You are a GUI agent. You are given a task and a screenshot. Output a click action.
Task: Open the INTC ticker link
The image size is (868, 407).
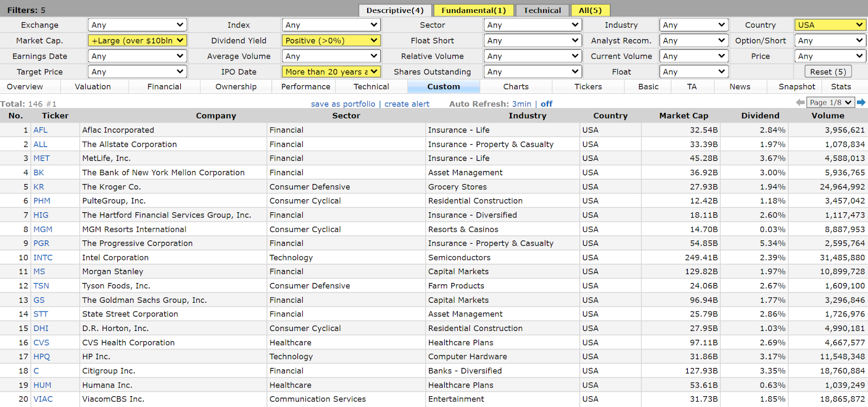pos(43,258)
